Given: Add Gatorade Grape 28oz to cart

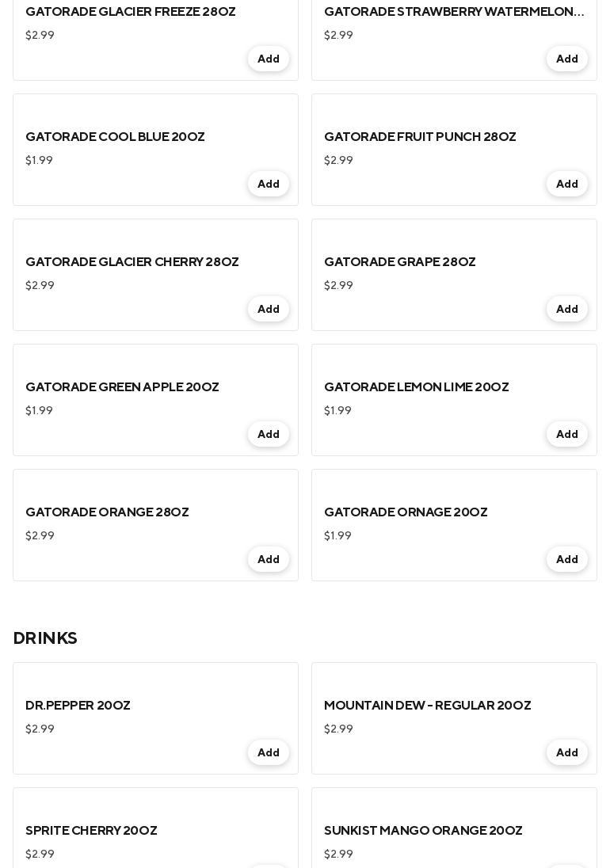Looking at the screenshot, I should point(566,310).
